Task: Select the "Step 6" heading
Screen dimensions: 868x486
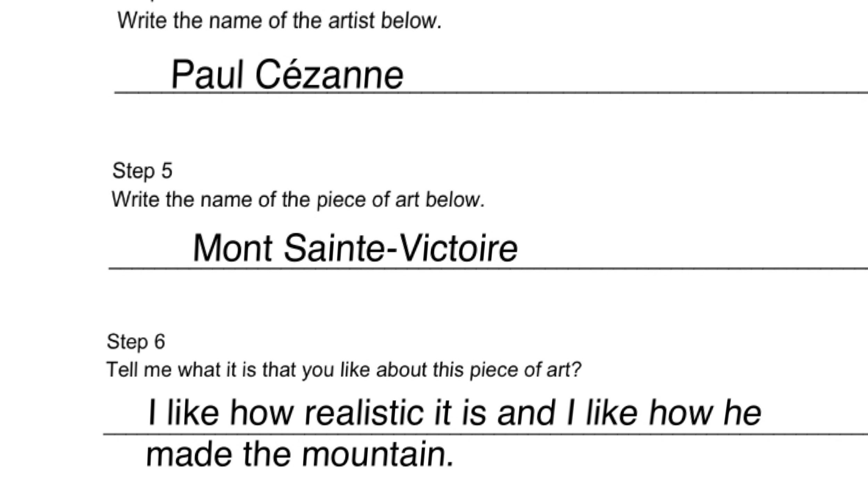Action: [136, 341]
